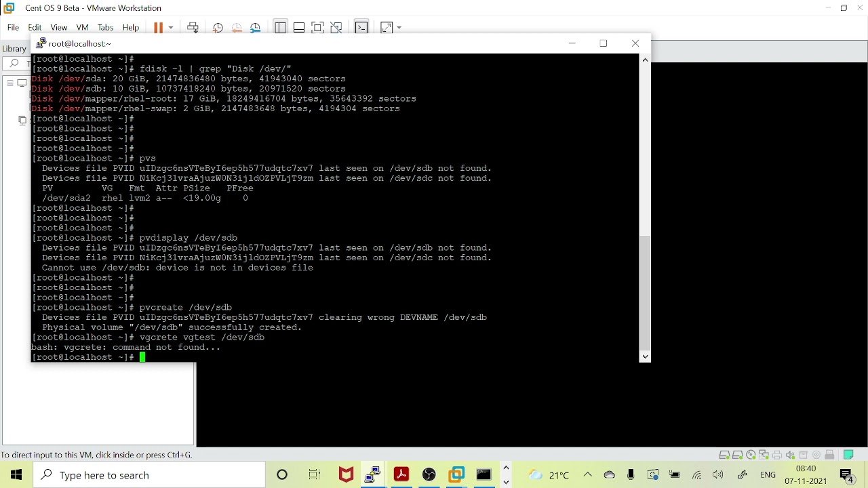
Task: Click the 'Disk /dev/mapper/rhel-swap' line
Action: 216,108
